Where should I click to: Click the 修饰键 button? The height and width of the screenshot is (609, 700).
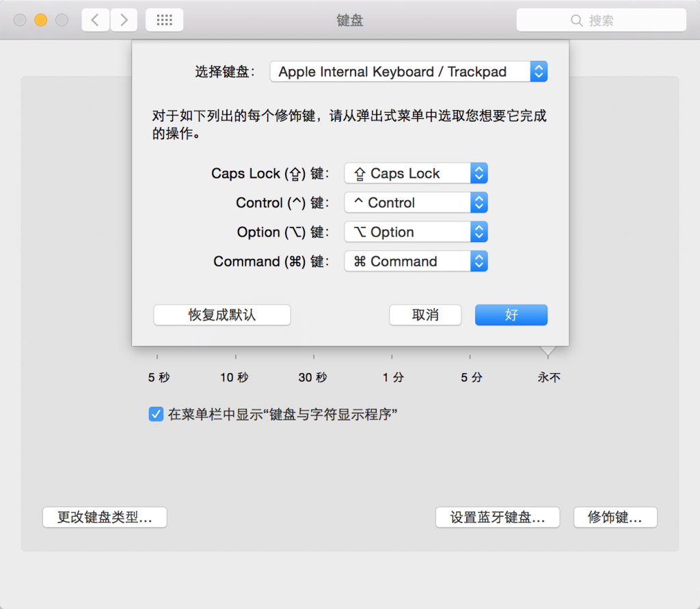coord(615,517)
